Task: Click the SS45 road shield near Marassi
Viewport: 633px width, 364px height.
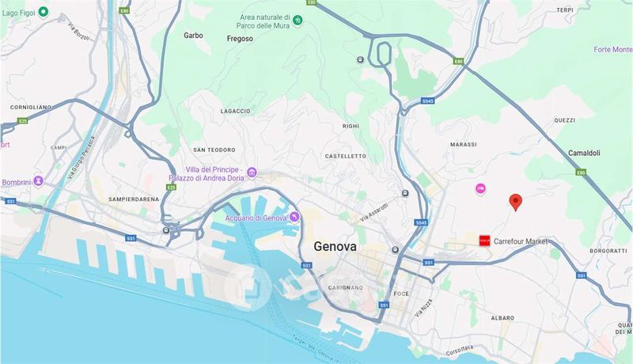Action: click(x=427, y=100)
